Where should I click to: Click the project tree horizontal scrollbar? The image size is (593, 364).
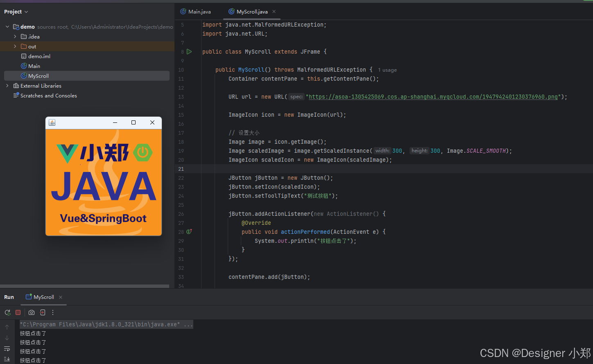point(85,286)
